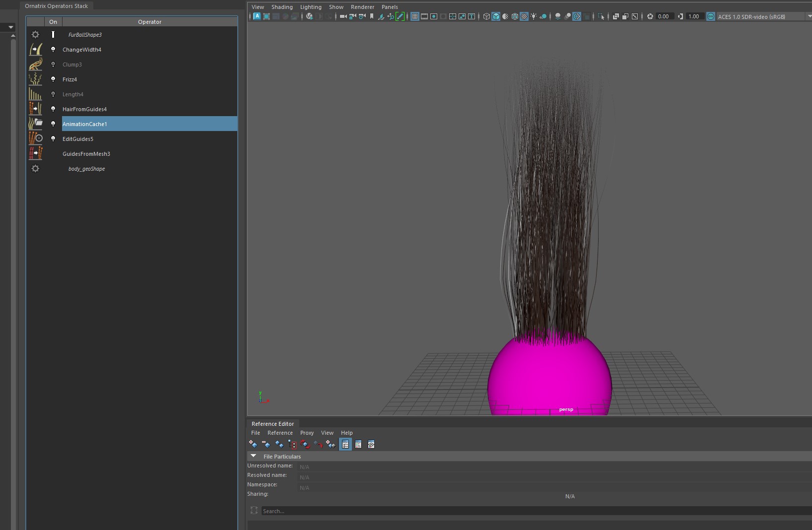Click the GuidesFromMesh3 operator icon
This screenshot has height=530, width=812.
coord(35,154)
